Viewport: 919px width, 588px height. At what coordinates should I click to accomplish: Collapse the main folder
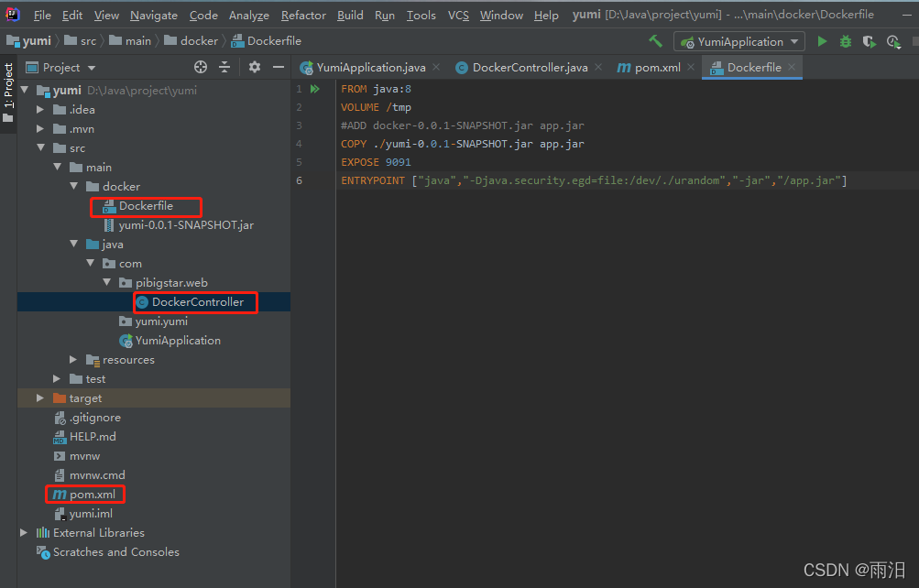(58, 168)
